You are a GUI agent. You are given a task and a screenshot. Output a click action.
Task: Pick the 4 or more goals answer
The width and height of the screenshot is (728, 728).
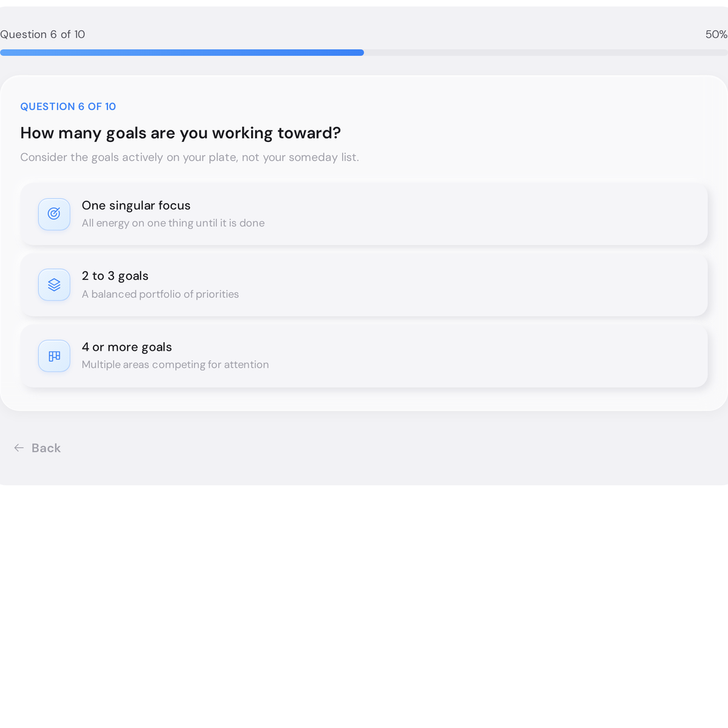pos(364,356)
